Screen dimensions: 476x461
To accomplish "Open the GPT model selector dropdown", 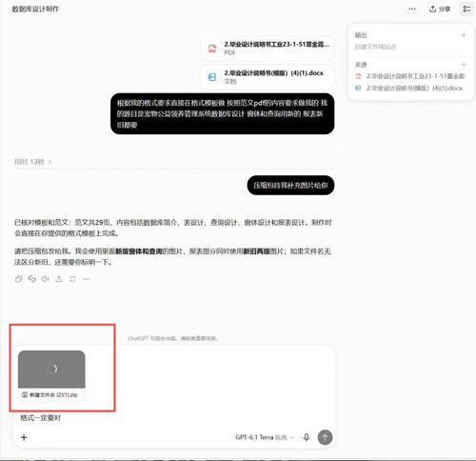I will point(265,437).
